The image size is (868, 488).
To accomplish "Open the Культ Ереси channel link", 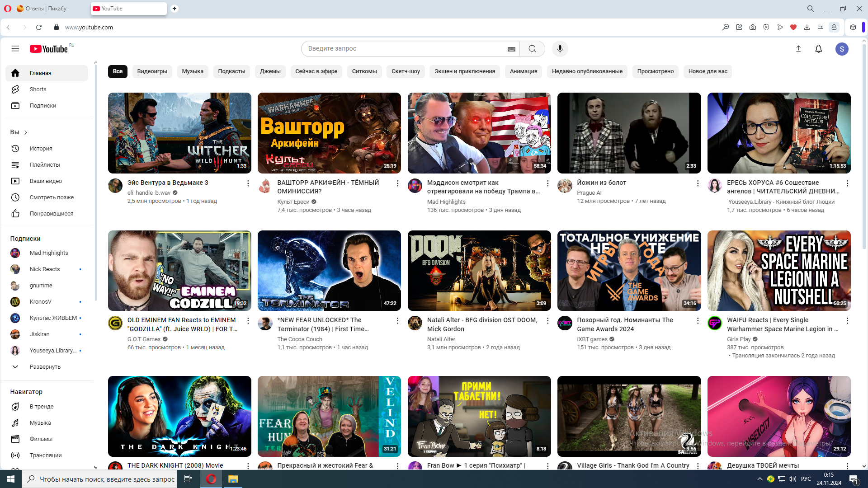I will [293, 202].
